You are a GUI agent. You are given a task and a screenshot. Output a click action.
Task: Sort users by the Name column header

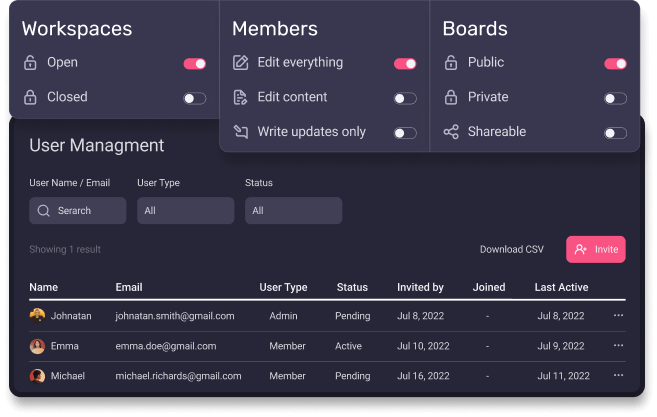coord(44,288)
